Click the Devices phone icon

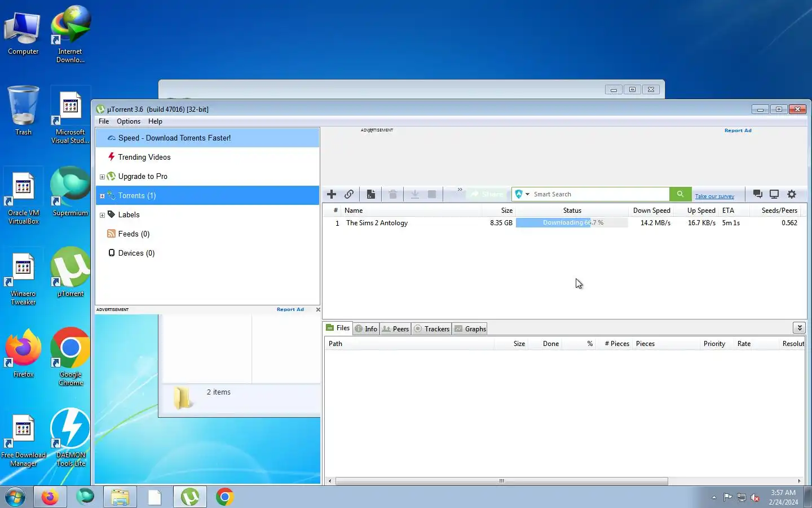(112, 253)
